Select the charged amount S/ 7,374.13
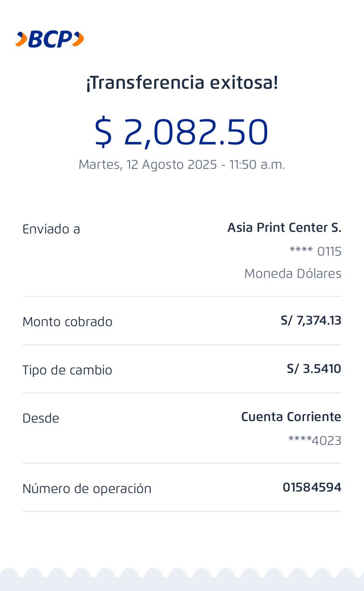Image resolution: width=364 pixels, height=591 pixels. [x=310, y=320]
